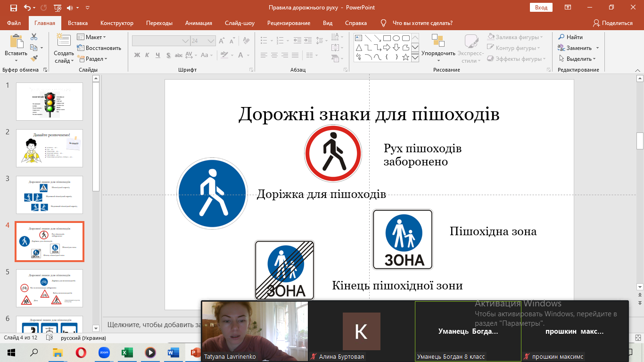Click the slide title Дорожні знаки для пішоходів
This screenshot has width=644, height=362.
click(369, 115)
